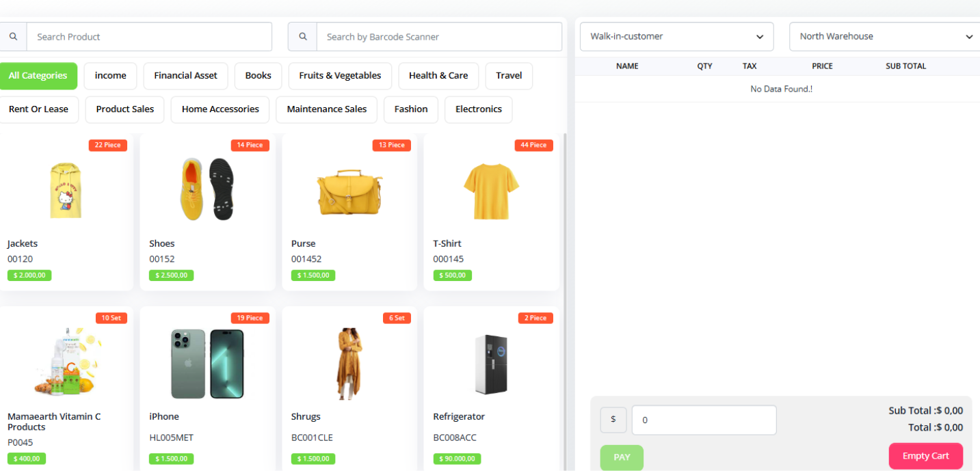Focus the Search Product field
Image resolution: width=980 pixels, height=471 pixels.
tap(148, 37)
